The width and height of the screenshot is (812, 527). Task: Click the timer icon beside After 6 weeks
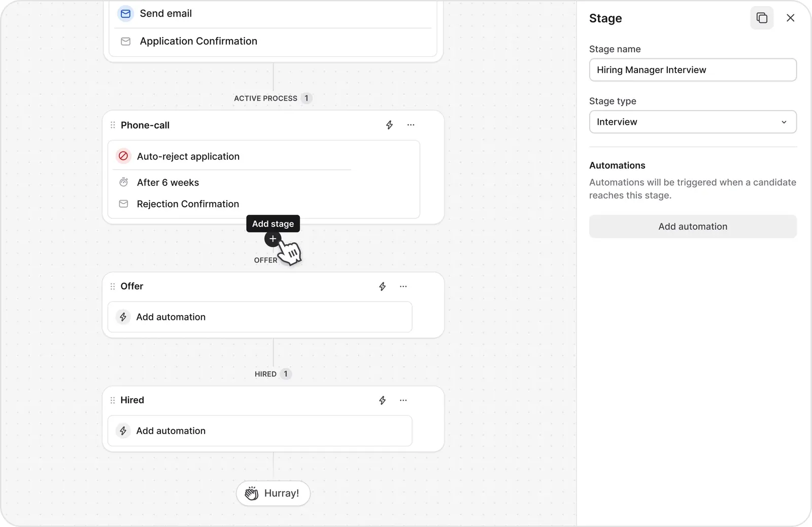point(123,182)
